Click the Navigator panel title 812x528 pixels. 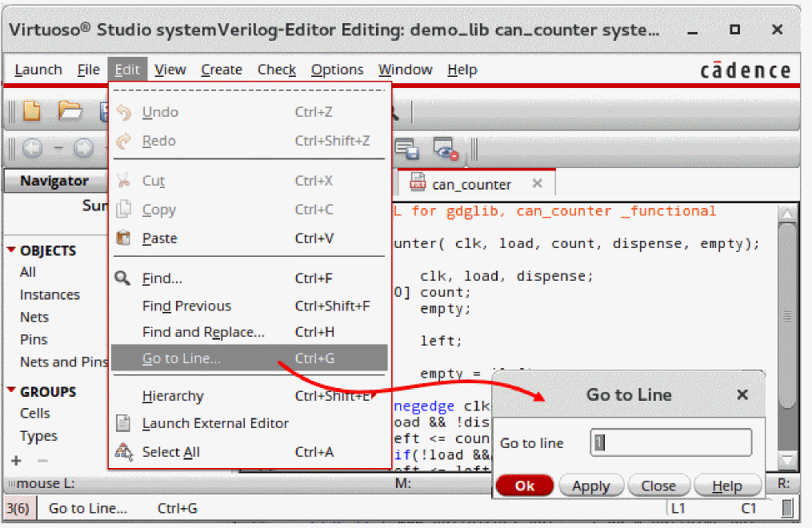(x=54, y=181)
